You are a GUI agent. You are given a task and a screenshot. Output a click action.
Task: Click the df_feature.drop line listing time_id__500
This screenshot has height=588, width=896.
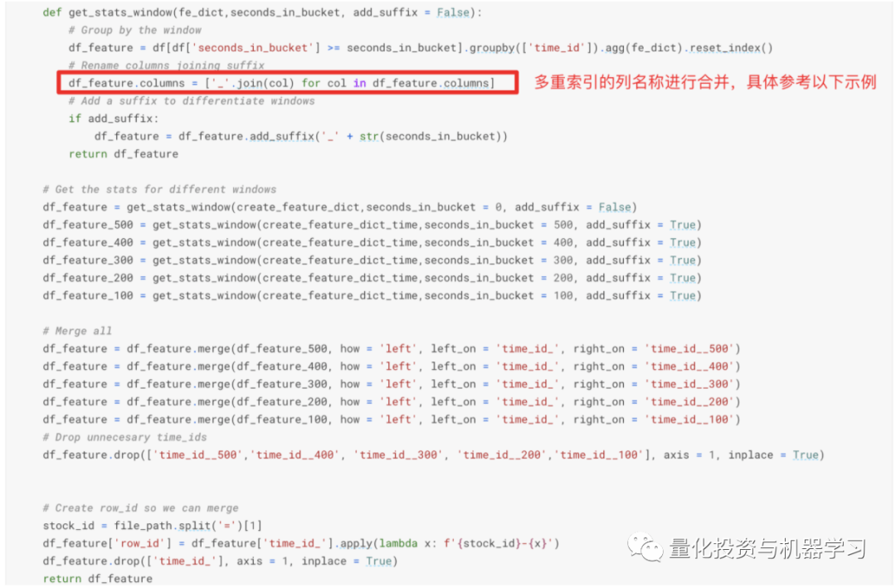[x=433, y=454]
